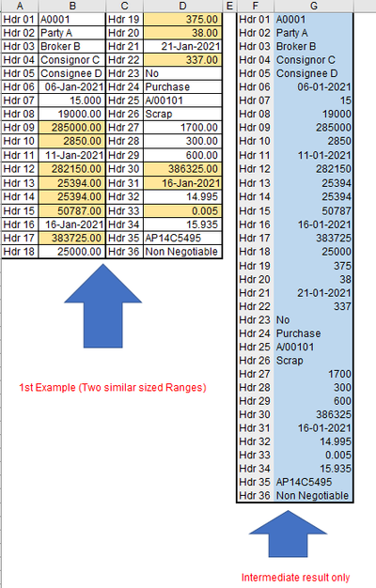
Task: Select column G header
Action: (314, 6)
